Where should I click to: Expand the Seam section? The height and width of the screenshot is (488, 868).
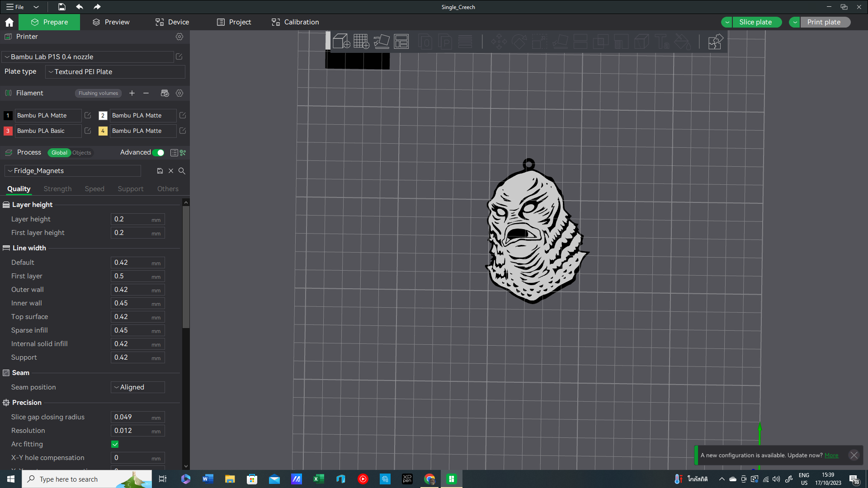[20, 372]
